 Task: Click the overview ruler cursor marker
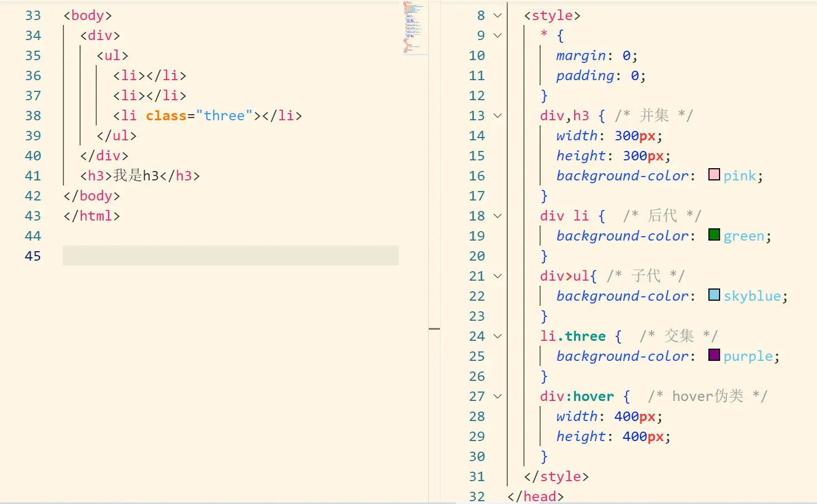tap(434, 329)
